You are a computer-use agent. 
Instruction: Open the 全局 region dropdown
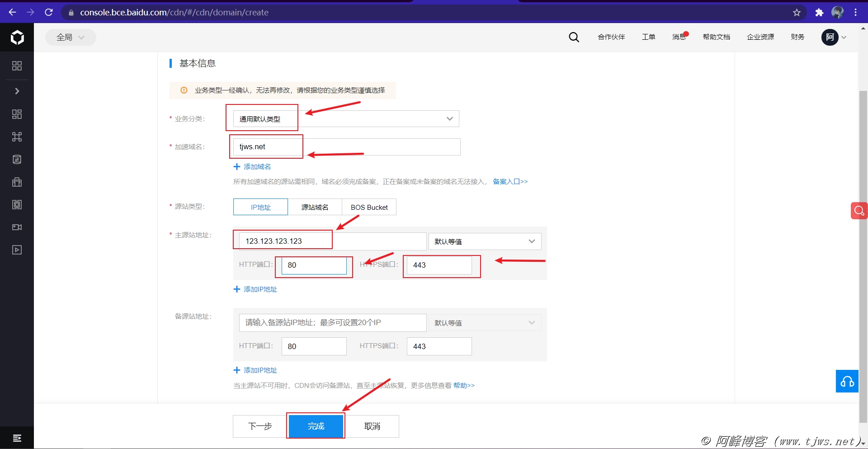pyautogui.click(x=71, y=37)
